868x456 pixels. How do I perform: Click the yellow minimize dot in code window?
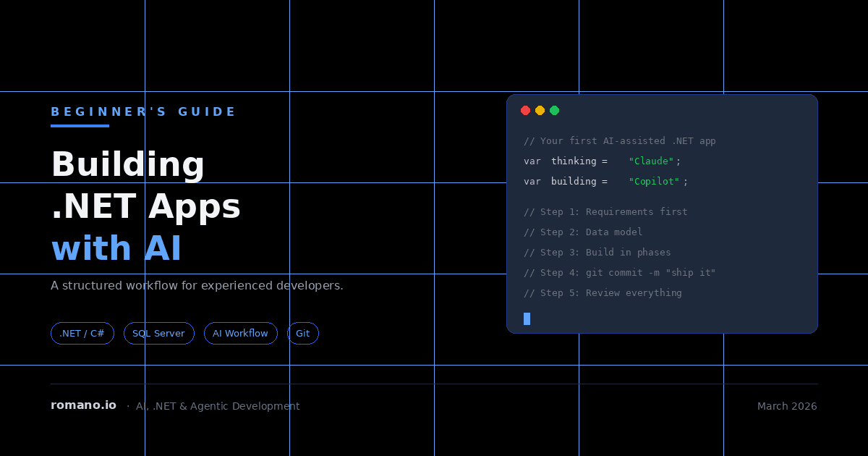[x=540, y=111]
